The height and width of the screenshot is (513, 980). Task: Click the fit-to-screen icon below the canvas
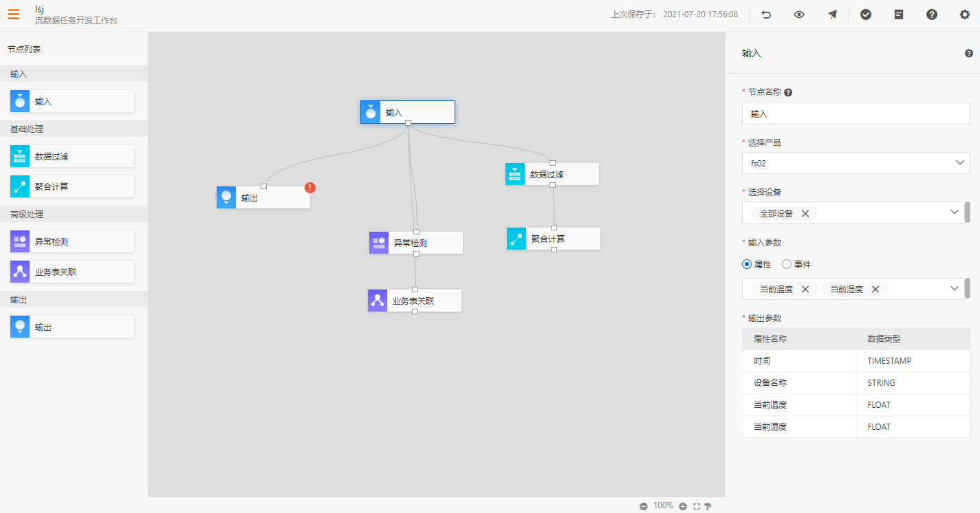[x=697, y=506]
